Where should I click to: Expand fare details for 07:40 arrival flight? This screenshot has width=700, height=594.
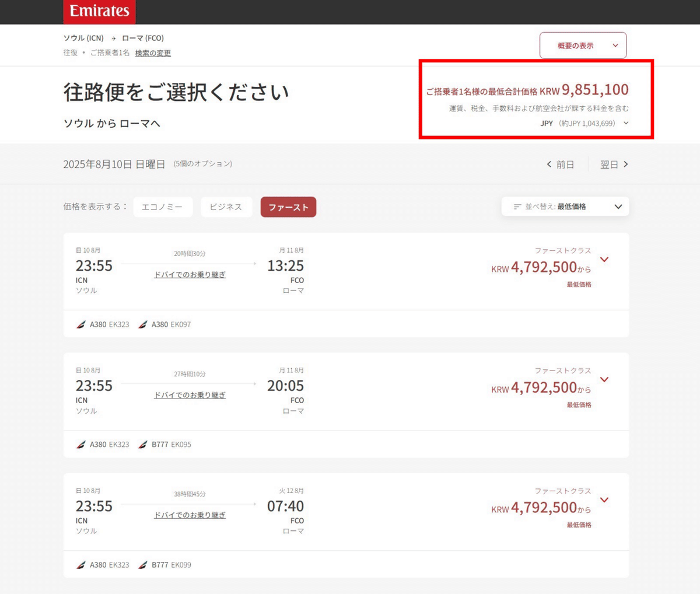tap(604, 500)
